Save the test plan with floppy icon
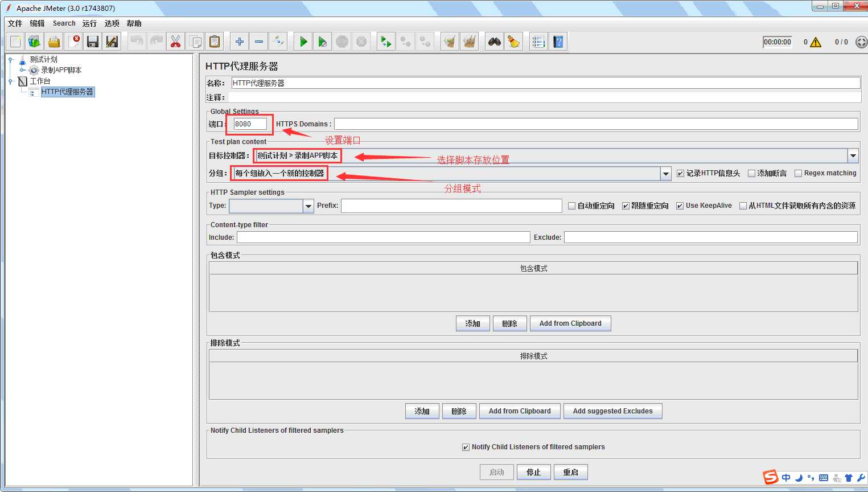 pos(93,42)
